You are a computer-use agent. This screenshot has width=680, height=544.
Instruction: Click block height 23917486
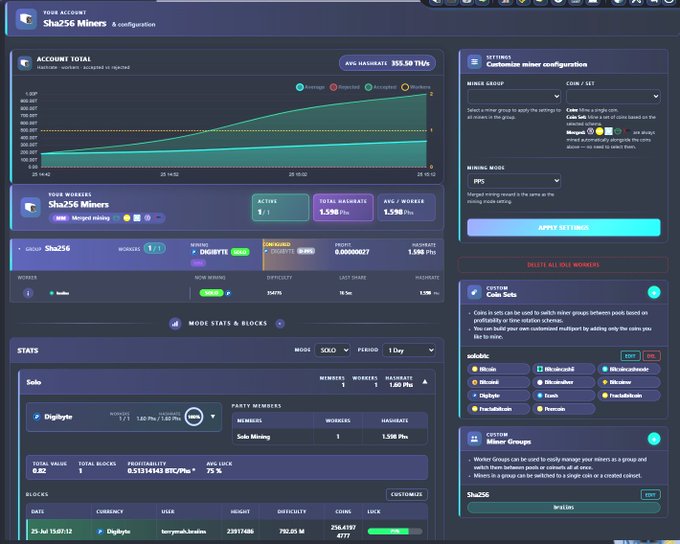(240, 531)
